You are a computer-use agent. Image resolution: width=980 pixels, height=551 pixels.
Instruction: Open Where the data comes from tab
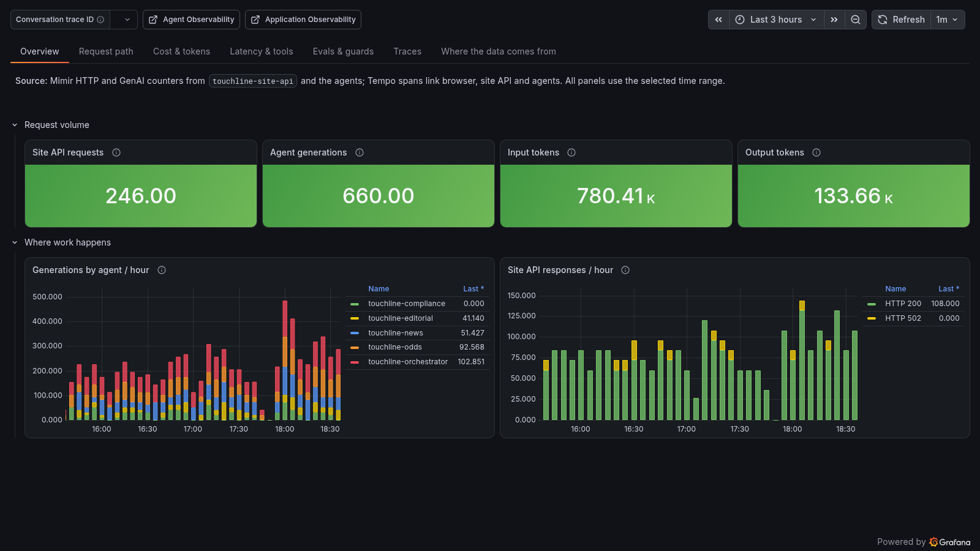click(x=499, y=51)
